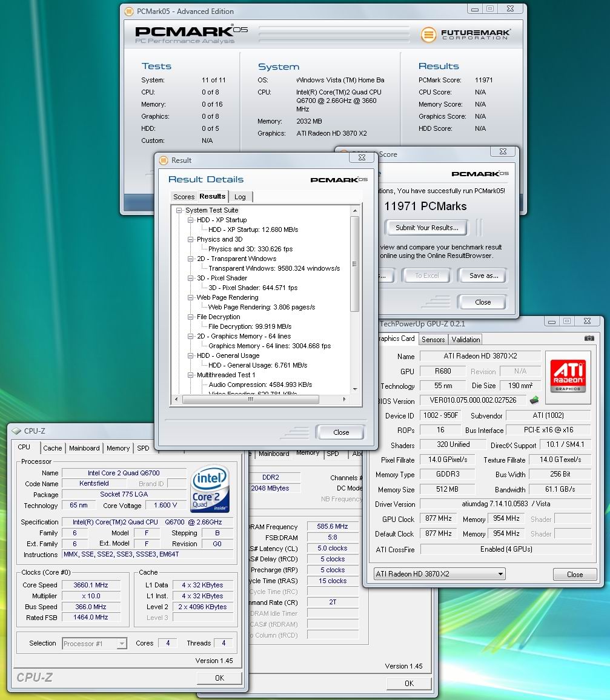Switch to the Log tab in Result Details
The height and width of the screenshot is (700, 610).
[x=240, y=197]
